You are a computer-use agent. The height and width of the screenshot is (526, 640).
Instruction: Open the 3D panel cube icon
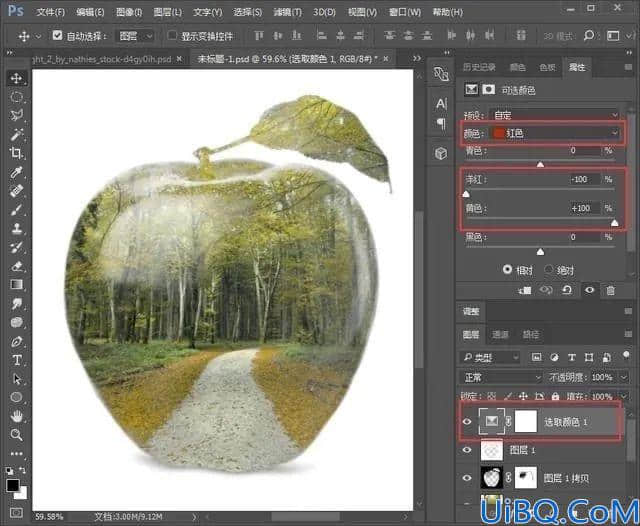pos(441,154)
